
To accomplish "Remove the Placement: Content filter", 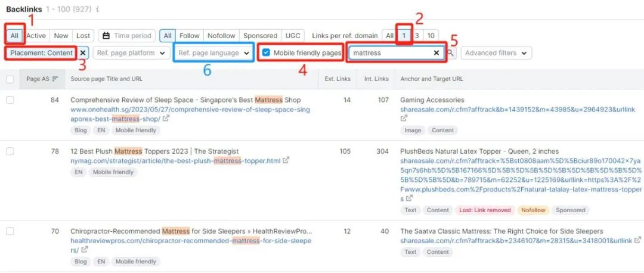I will [83, 53].
